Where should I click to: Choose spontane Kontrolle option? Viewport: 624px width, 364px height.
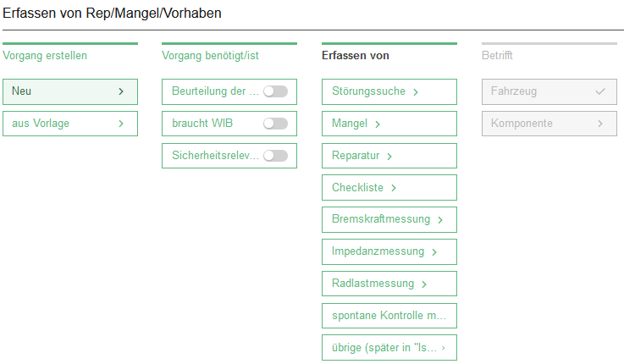coord(389,316)
